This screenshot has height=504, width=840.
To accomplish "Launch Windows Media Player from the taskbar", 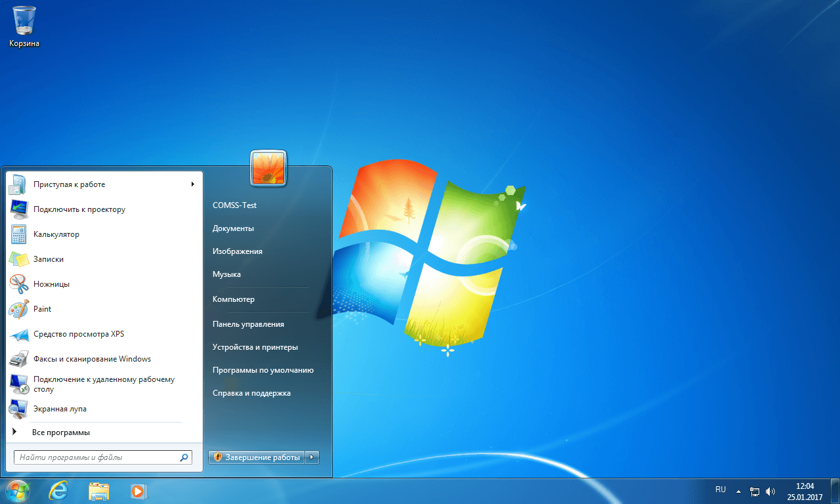I will (x=138, y=490).
